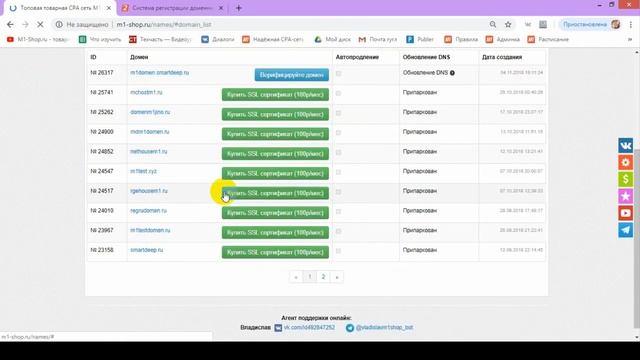Open the regrudomen.ru domain link
The height and width of the screenshot is (360, 640).
[x=148, y=211]
